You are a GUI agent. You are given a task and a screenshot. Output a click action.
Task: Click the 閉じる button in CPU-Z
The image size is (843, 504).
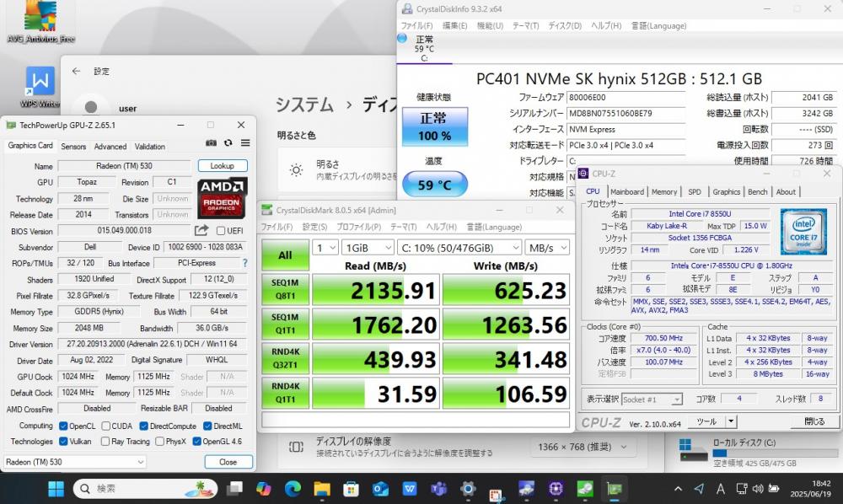pyautogui.click(x=814, y=421)
